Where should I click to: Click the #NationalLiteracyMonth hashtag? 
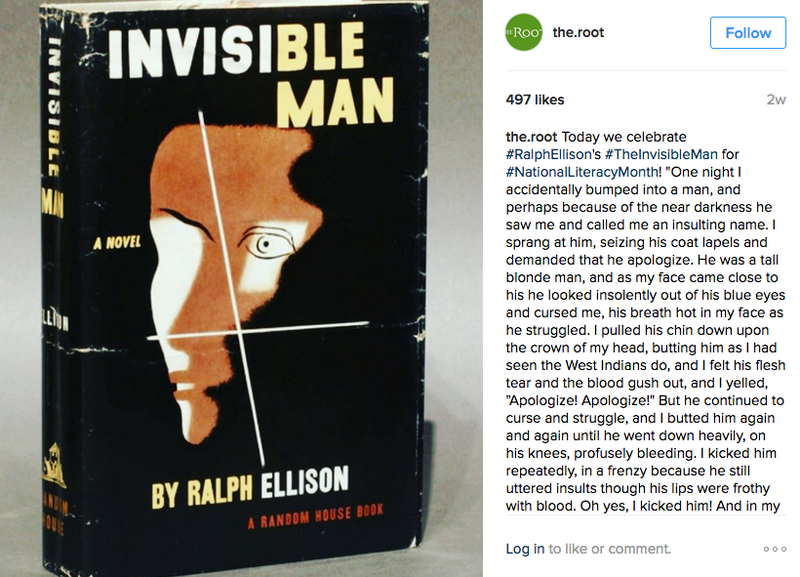pos(582,172)
